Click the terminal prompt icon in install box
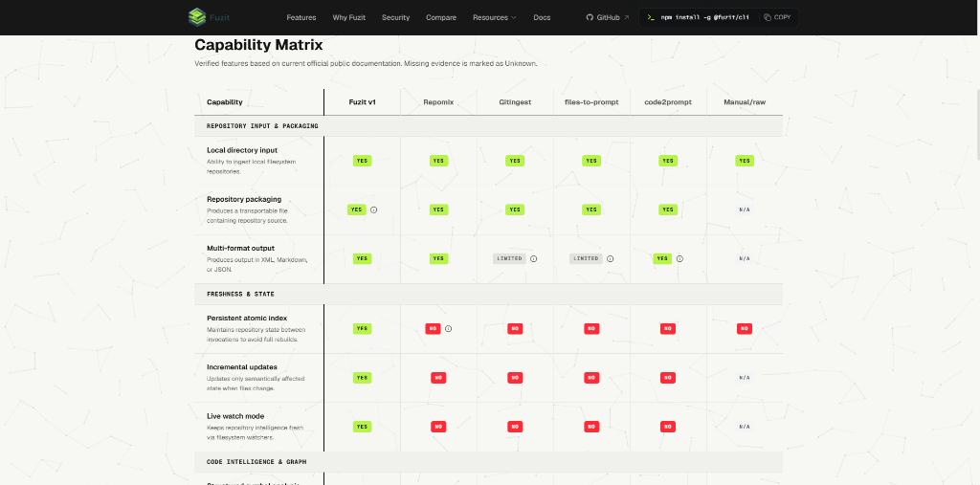980x485 pixels. coord(651,17)
